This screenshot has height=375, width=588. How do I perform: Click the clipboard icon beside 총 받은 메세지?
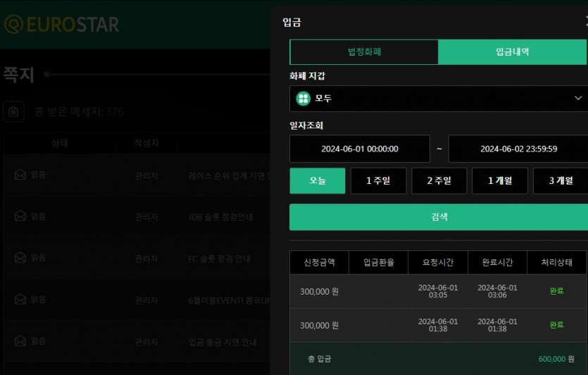(x=13, y=111)
